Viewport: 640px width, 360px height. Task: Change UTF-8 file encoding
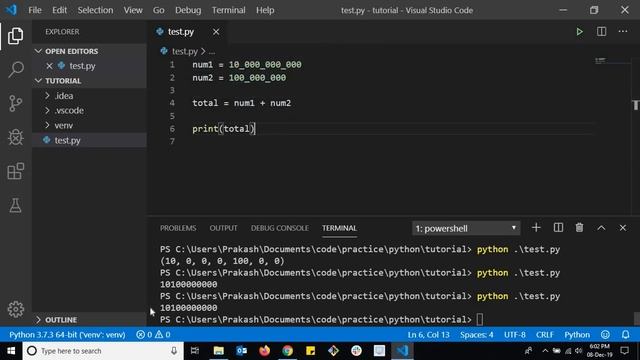(515, 335)
